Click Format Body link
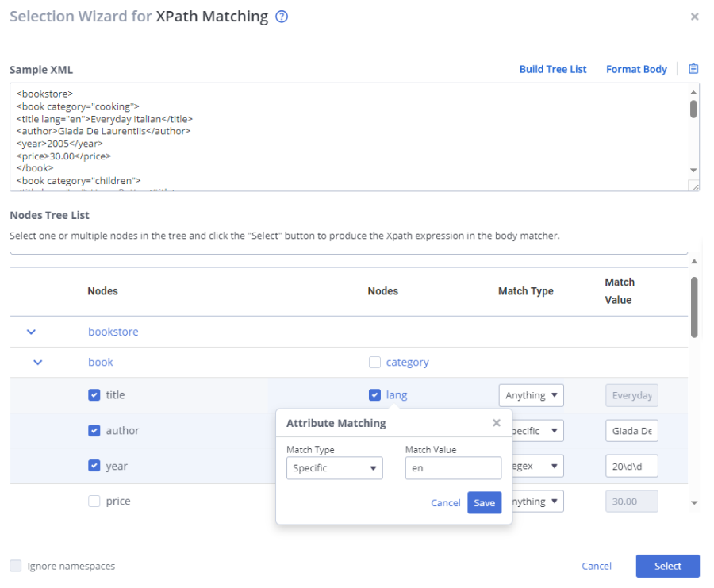Screen dimensions: 714x588 pos(636,69)
